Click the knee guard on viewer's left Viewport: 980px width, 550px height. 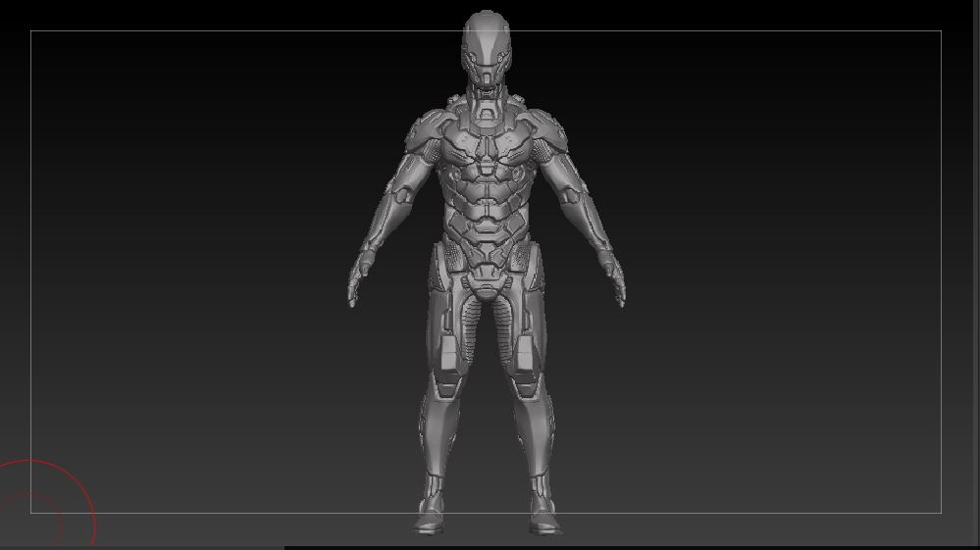(447, 382)
